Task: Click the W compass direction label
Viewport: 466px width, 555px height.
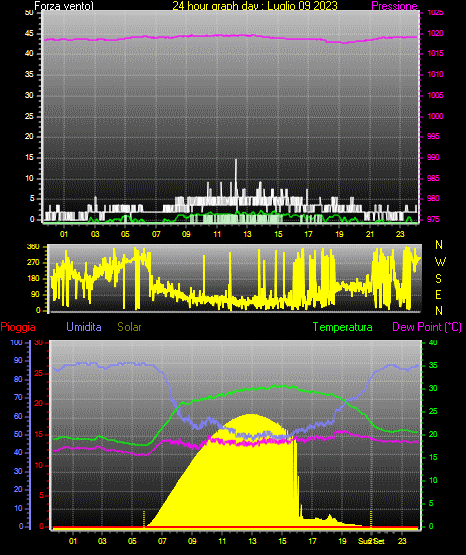Action: [440, 262]
